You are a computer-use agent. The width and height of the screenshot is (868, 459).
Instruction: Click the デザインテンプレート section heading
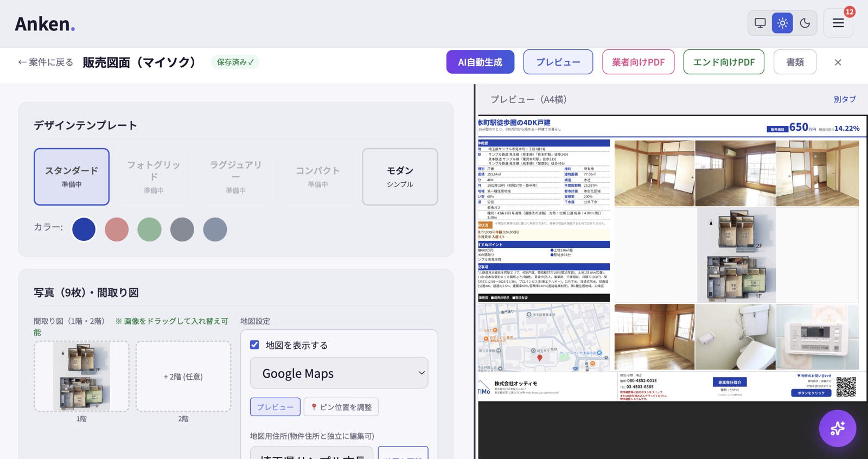(85, 125)
